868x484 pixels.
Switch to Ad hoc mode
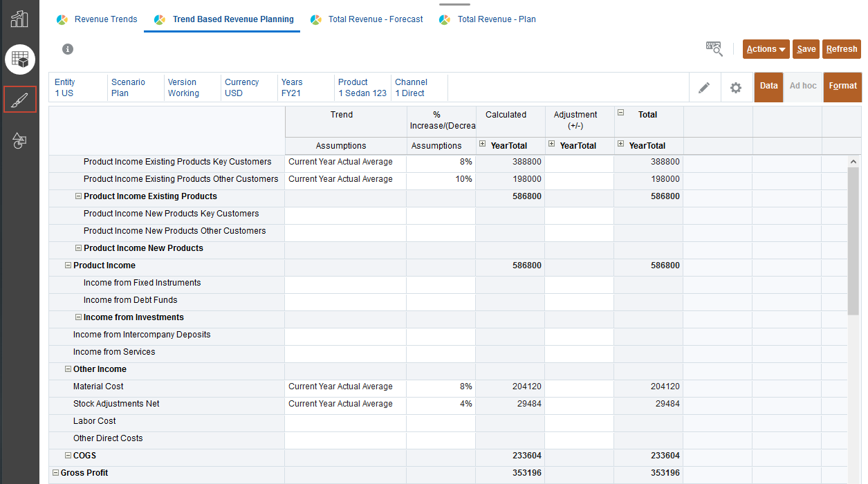click(802, 86)
